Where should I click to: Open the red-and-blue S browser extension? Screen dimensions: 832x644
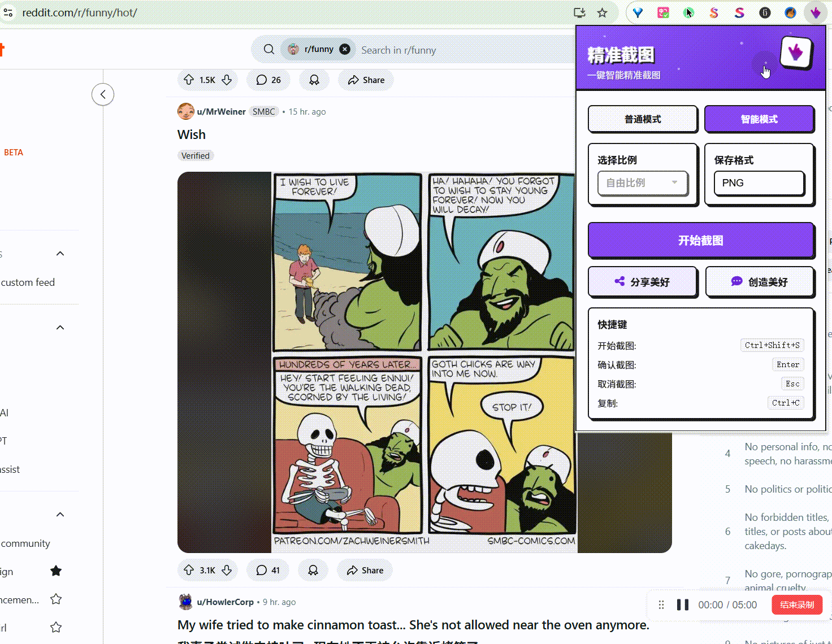pyautogui.click(x=739, y=12)
